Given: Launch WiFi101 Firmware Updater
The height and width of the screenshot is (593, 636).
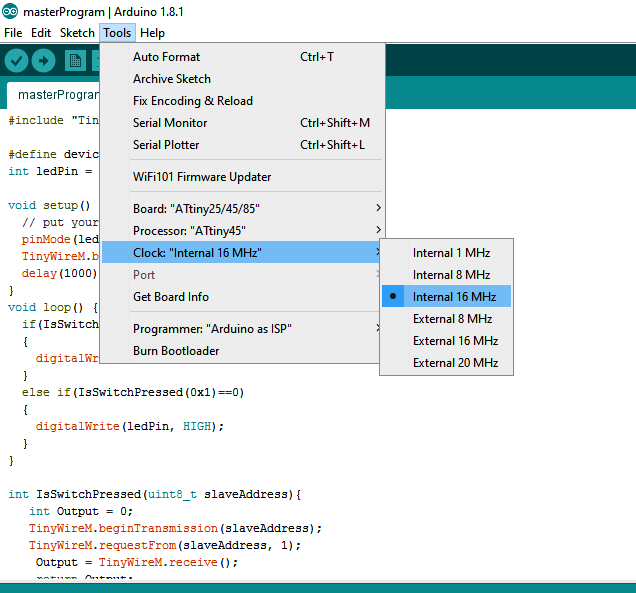Looking at the screenshot, I should [241, 177].
